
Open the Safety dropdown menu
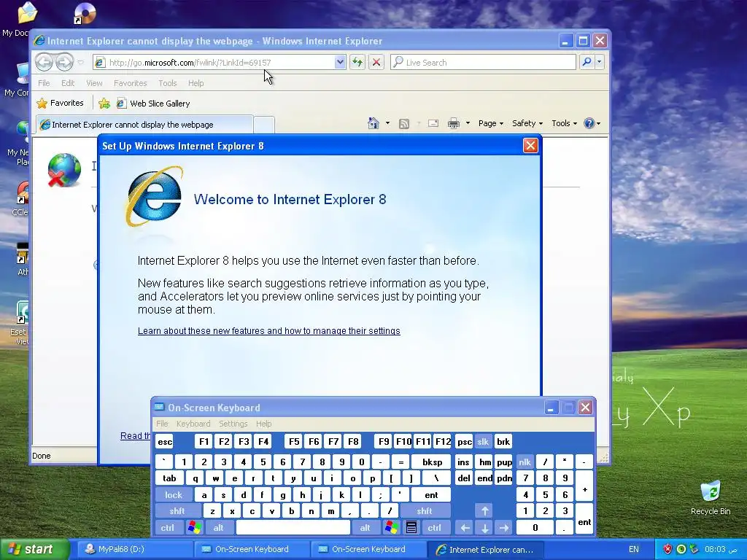(x=527, y=123)
